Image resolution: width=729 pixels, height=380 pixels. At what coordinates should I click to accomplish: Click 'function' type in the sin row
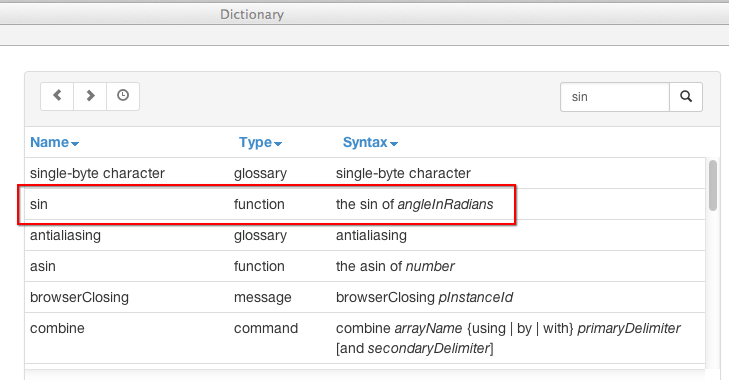point(259,204)
